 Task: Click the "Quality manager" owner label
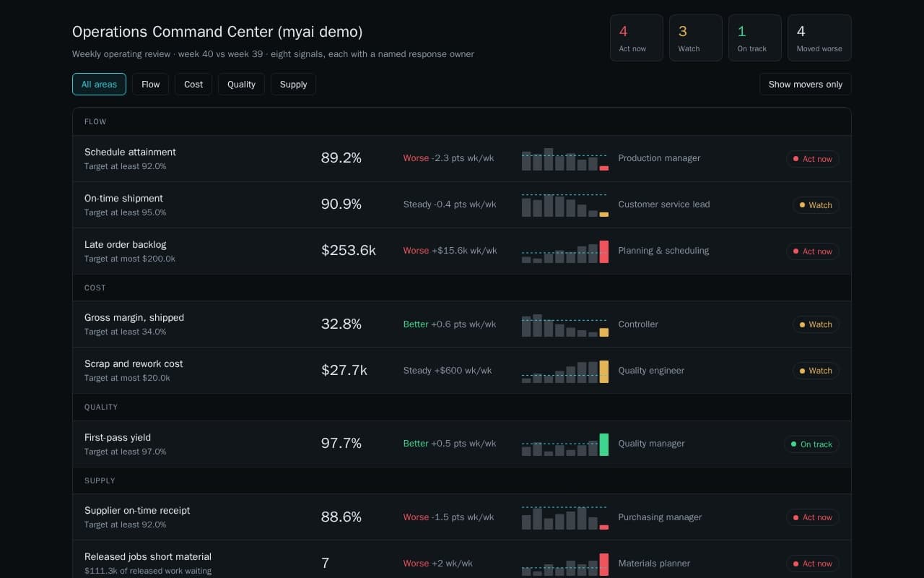(x=651, y=444)
